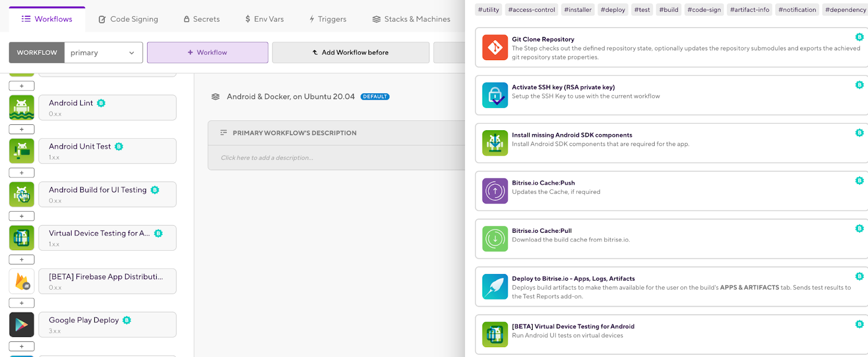Image resolution: width=868 pixels, height=357 pixels.
Task: Filter steps by #artifact-info tag
Action: point(750,10)
